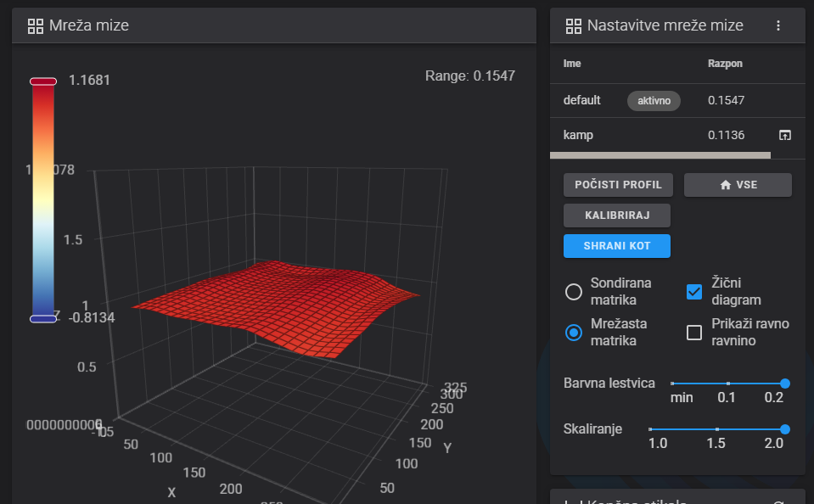The image size is (814, 504).
Task: Click the 1.0 label under Skaliranje
Action: [658, 443]
